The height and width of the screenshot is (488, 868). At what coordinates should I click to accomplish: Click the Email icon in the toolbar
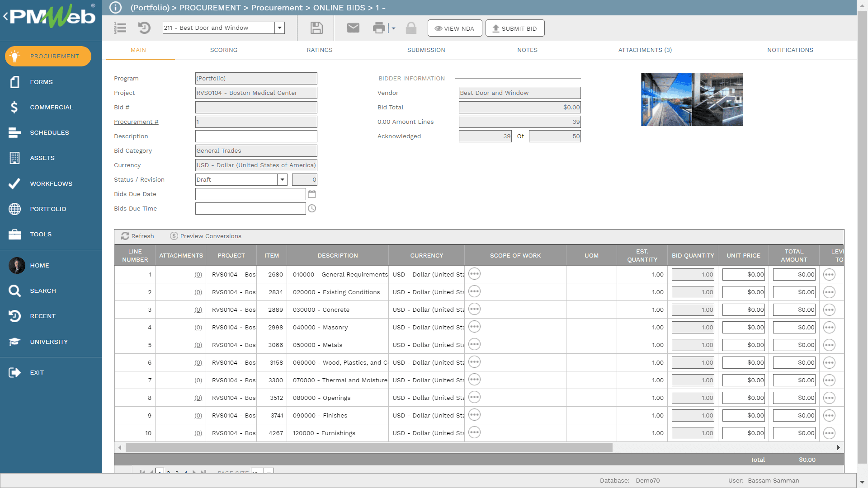coord(352,28)
